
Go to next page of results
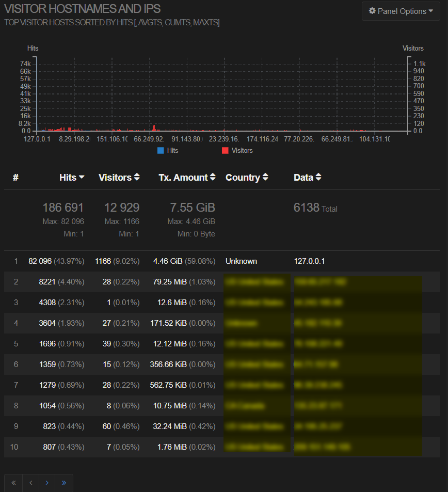click(47, 483)
